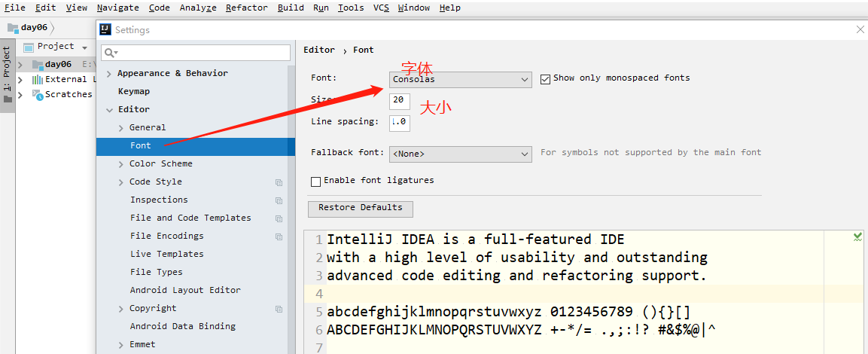The image size is (868, 354).
Task: Click the day06 folder icon in the breadcrumb
Action: coord(13,28)
